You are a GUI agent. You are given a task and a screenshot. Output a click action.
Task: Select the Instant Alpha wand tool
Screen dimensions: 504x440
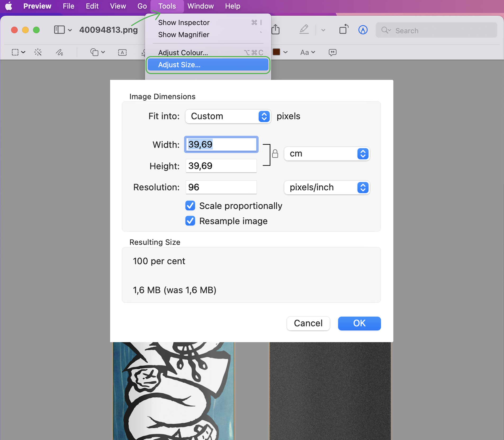click(38, 52)
